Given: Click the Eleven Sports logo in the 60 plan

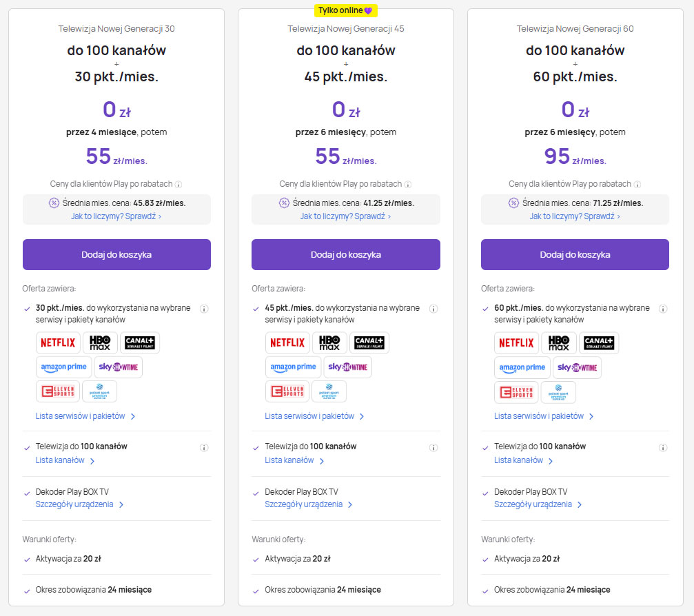Looking at the screenshot, I should [x=516, y=391].
